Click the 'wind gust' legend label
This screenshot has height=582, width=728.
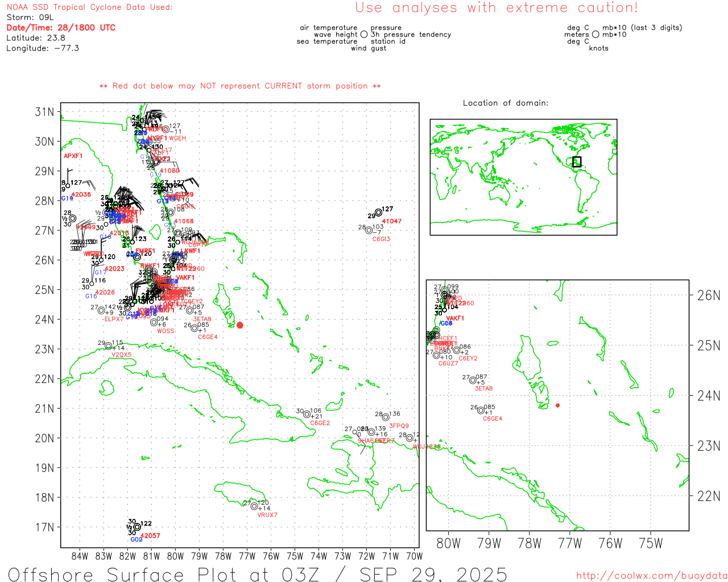[x=369, y=48]
